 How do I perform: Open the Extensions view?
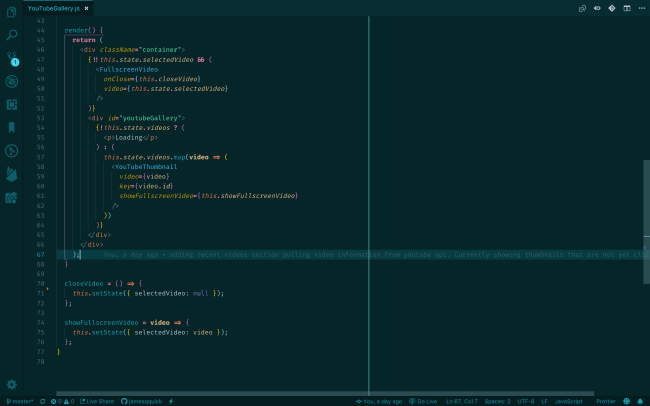tap(12, 104)
